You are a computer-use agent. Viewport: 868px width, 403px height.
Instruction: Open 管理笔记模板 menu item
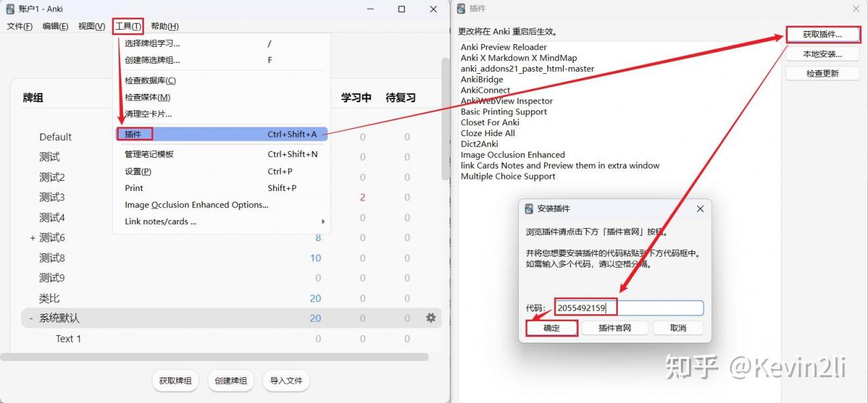pyautogui.click(x=221, y=154)
